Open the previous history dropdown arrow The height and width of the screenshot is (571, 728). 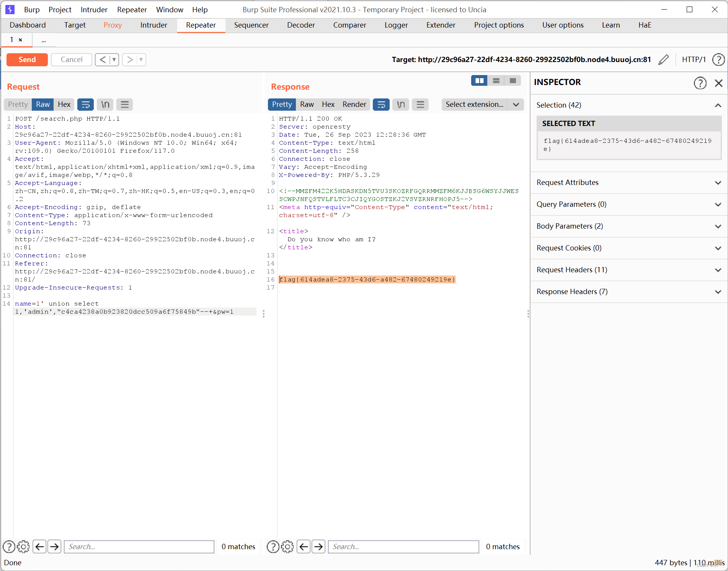point(114,60)
